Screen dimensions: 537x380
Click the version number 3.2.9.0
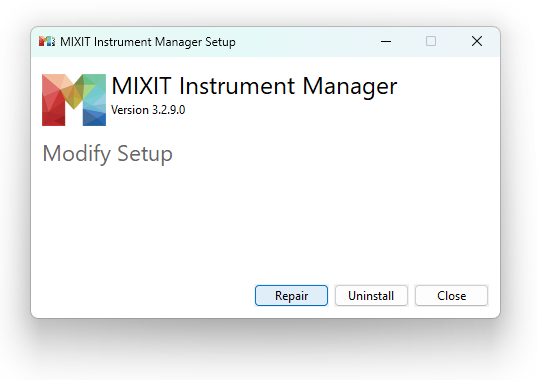[x=168, y=110]
